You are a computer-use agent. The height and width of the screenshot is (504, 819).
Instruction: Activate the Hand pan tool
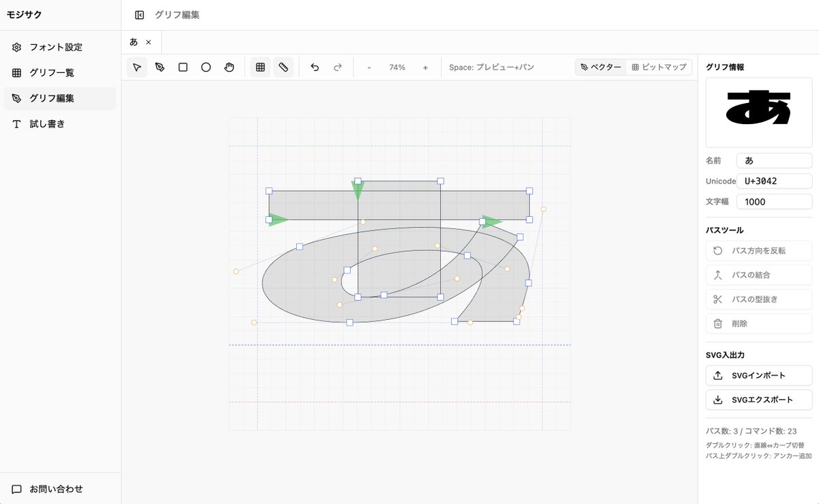point(229,67)
